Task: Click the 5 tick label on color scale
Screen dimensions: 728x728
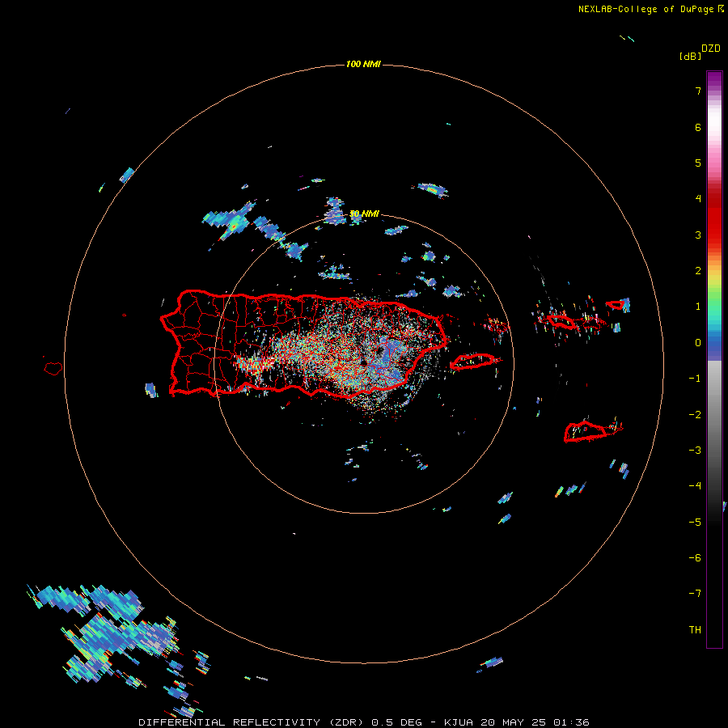Action: pos(698,163)
